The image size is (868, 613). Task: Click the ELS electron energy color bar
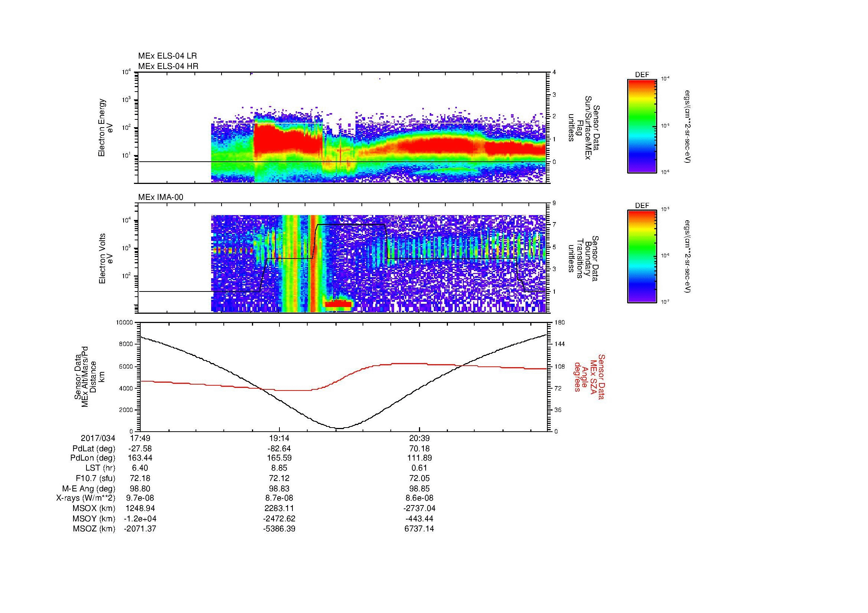click(642, 126)
